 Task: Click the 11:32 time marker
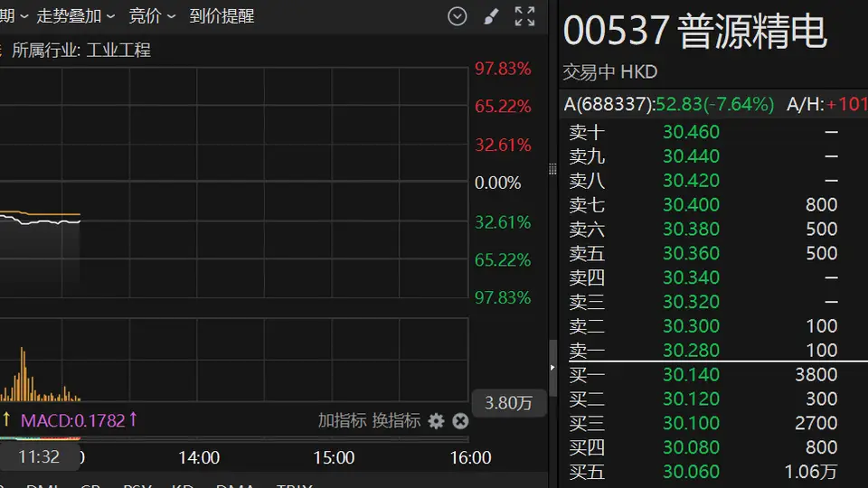[x=38, y=457]
